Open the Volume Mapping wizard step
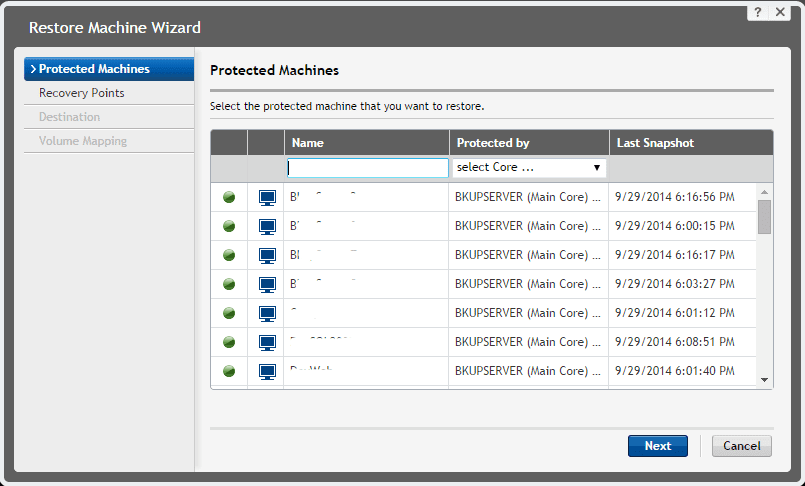The height and width of the screenshot is (486, 805). click(83, 141)
